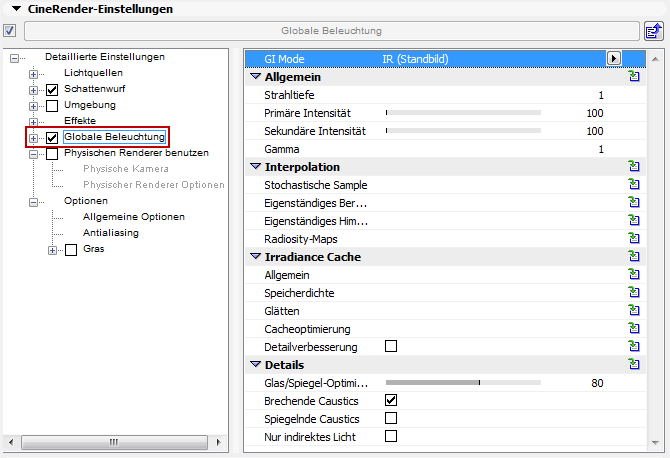Collapse the Allgemein section triangle
The height and width of the screenshot is (458, 670).
tap(255, 76)
